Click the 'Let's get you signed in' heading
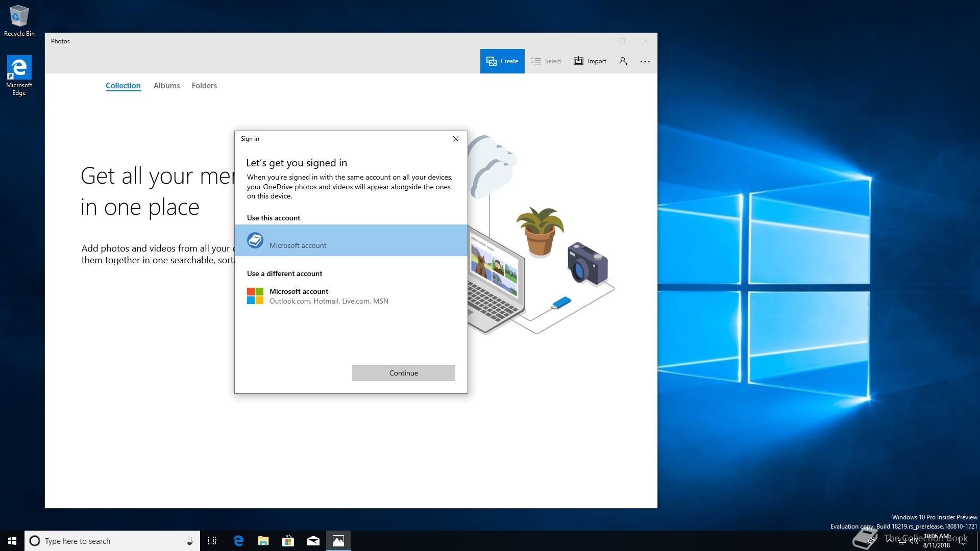 click(x=297, y=163)
